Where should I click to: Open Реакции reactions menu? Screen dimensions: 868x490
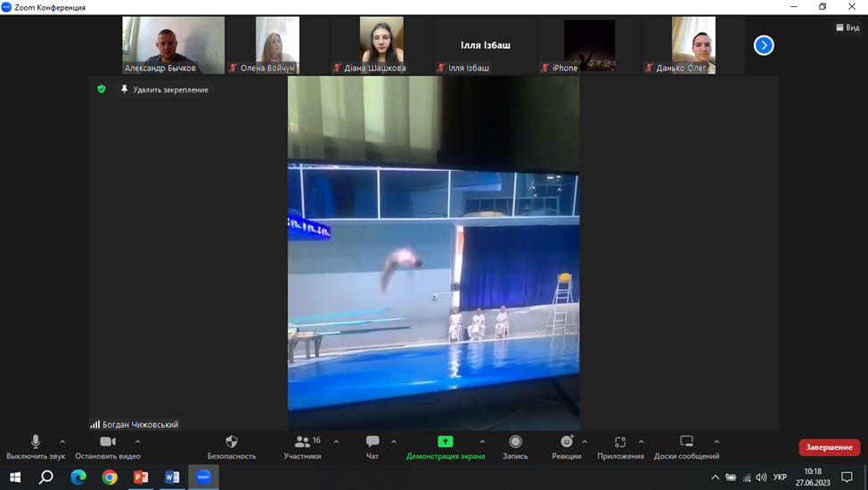(x=567, y=442)
